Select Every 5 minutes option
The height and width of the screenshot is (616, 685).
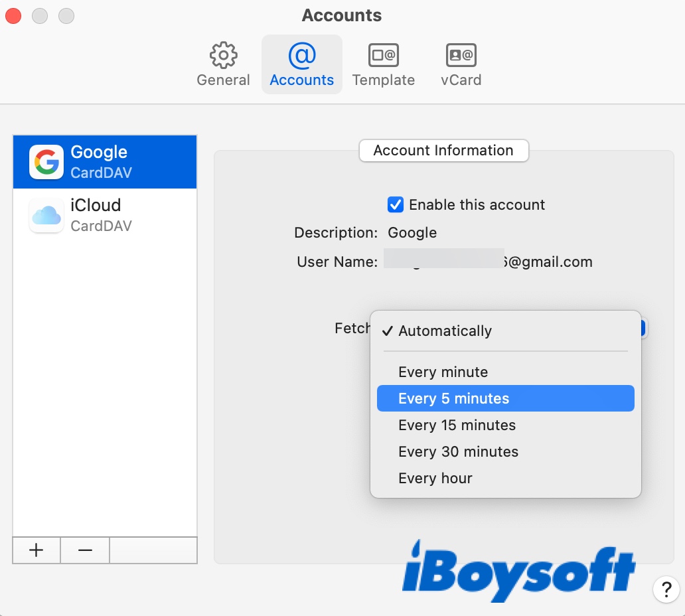pyautogui.click(x=505, y=398)
